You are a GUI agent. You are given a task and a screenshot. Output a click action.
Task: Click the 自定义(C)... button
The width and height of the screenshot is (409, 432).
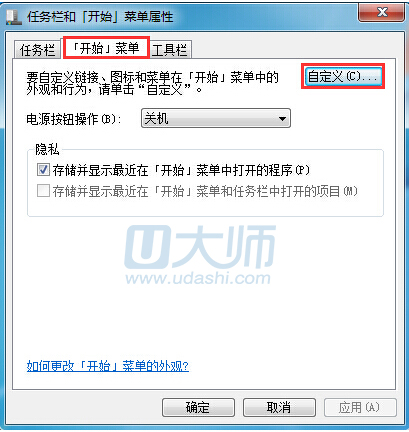tap(343, 76)
